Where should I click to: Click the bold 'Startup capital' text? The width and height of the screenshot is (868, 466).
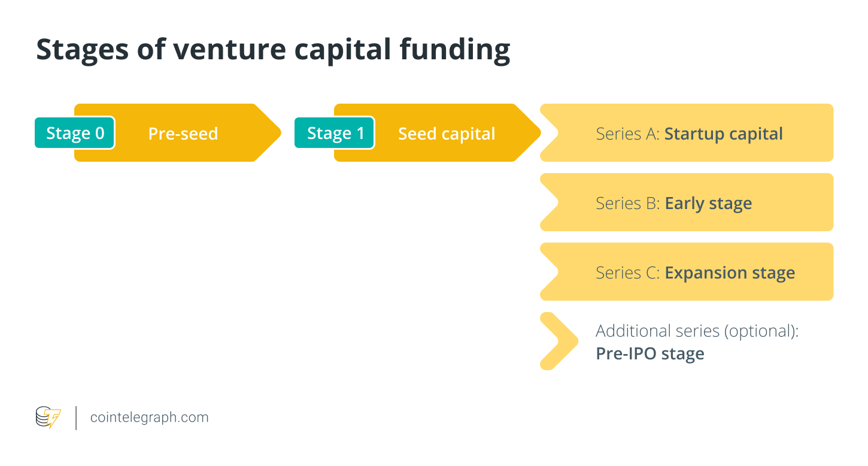[723, 134]
